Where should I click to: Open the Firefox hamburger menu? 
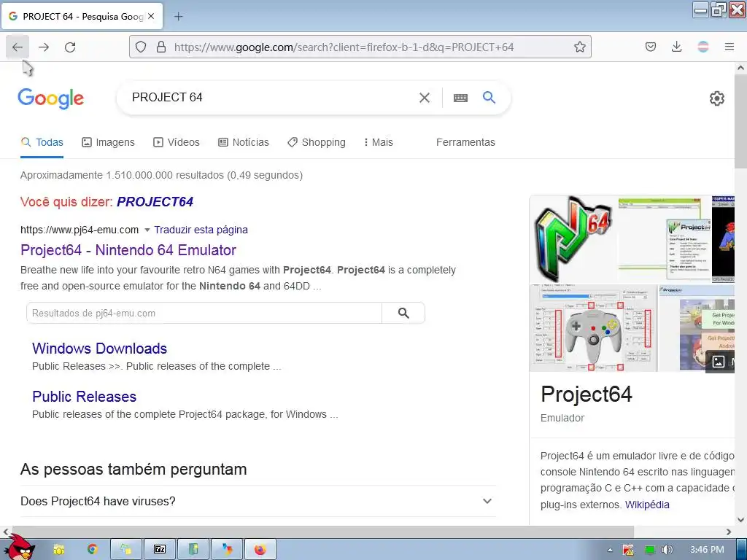coord(729,47)
